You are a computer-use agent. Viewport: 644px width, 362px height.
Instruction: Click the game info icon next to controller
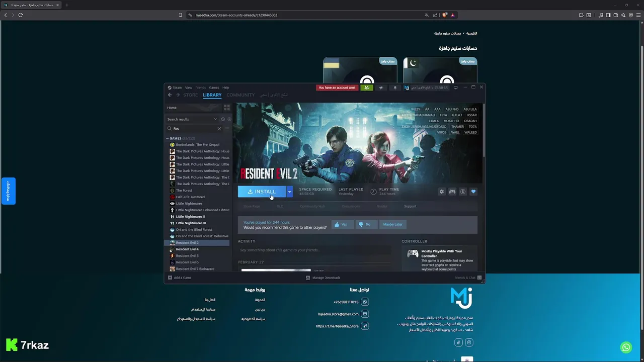pos(463,192)
